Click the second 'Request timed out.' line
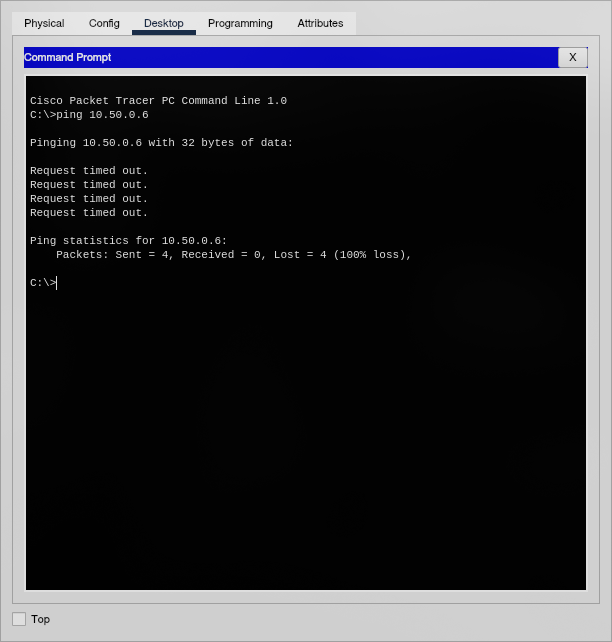Image resolution: width=612 pixels, height=642 pixels. [89, 185]
